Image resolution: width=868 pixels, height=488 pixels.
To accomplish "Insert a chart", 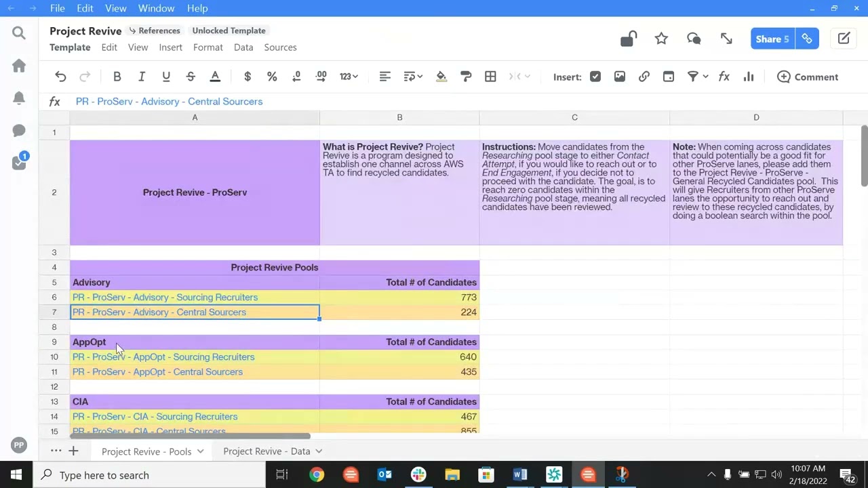I will coord(748,77).
